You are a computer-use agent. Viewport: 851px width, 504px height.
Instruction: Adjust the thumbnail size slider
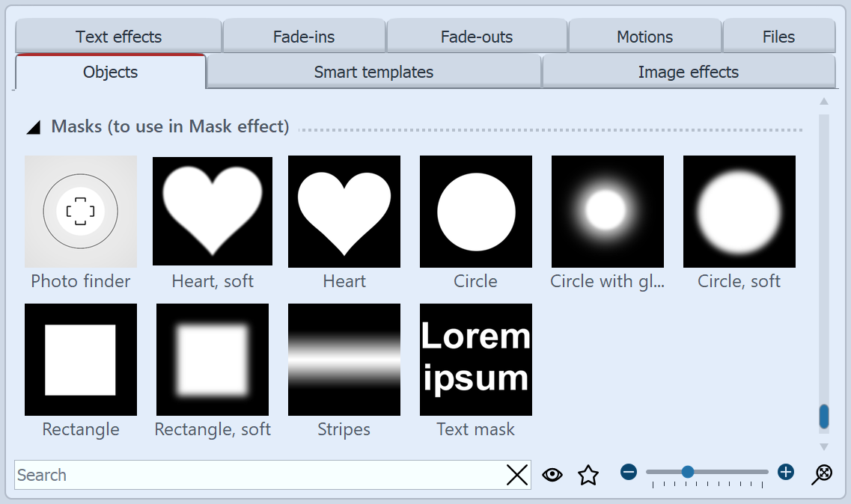click(x=688, y=472)
